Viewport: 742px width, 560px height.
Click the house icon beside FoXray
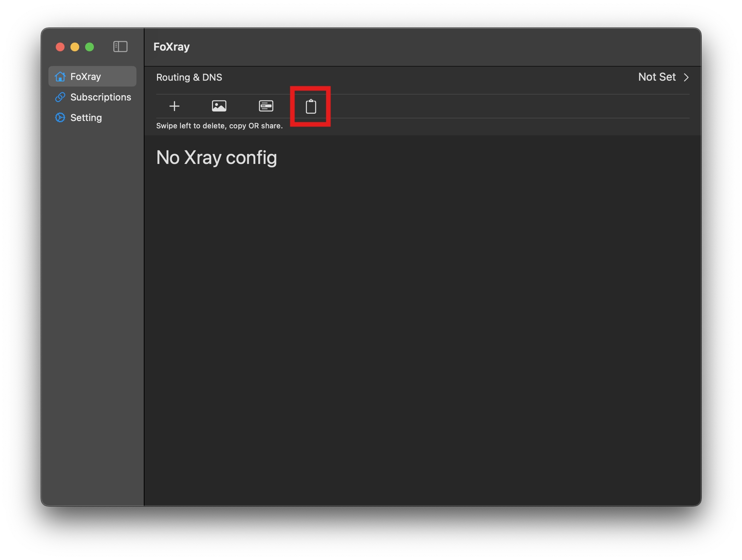[x=60, y=77]
